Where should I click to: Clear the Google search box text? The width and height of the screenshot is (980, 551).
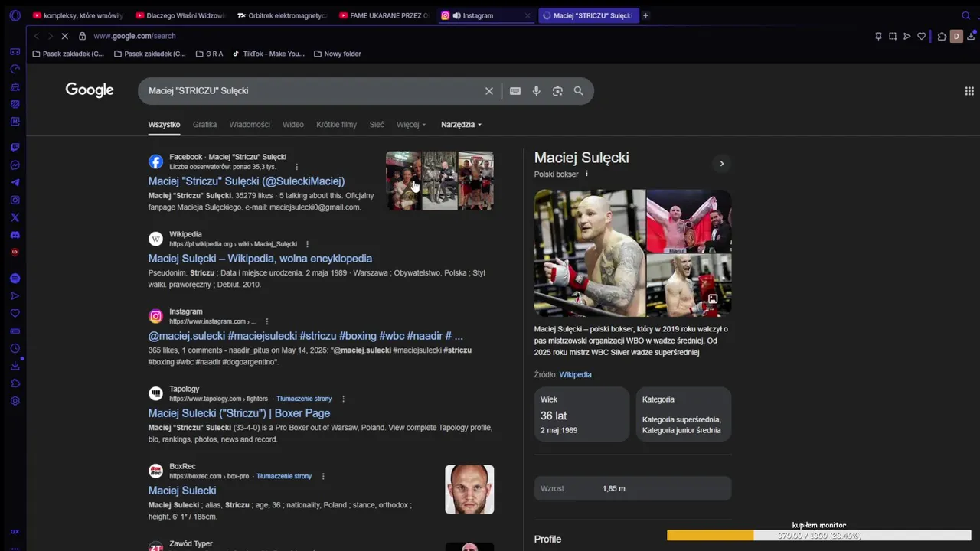tap(489, 91)
